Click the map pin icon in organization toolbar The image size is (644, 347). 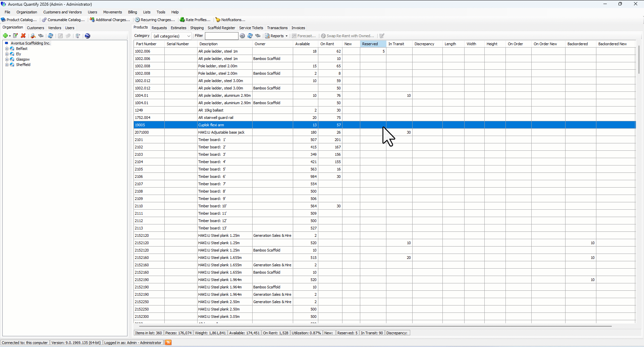tap(78, 36)
